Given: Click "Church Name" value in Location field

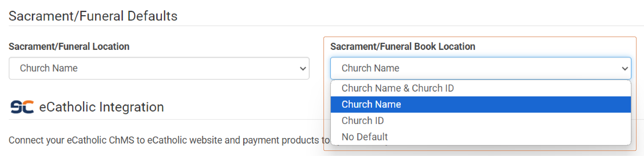Looking at the screenshot, I should pyautogui.click(x=49, y=68).
